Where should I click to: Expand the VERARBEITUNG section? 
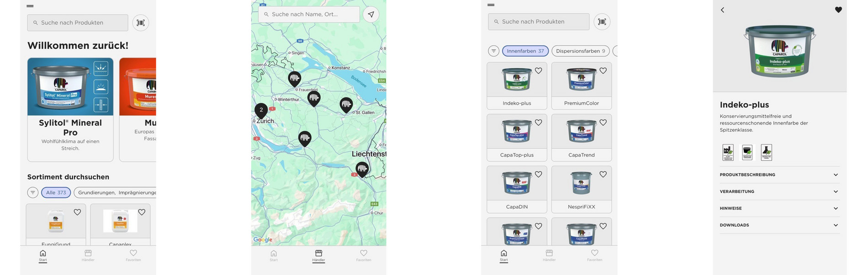(779, 191)
